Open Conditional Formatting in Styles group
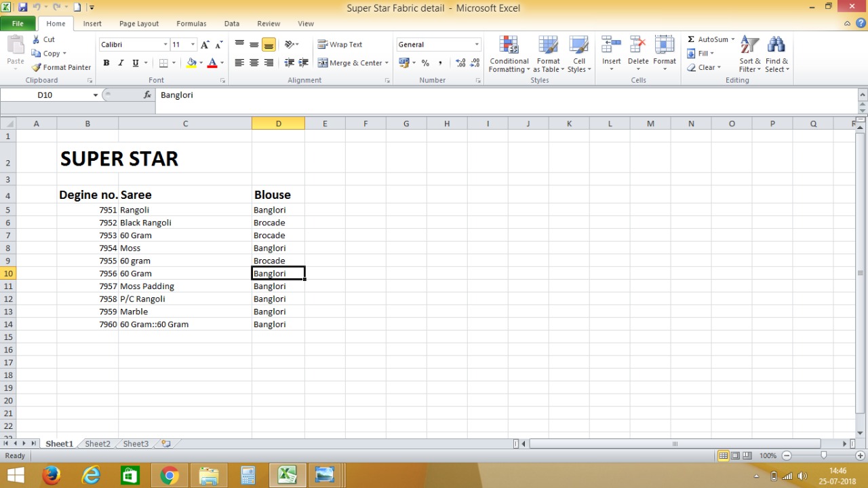Viewport: 868px width, 488px height. click(509, 54)
